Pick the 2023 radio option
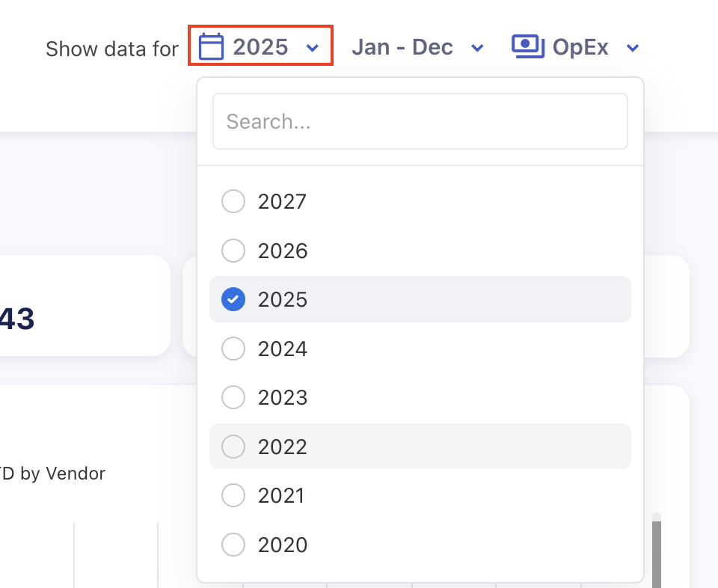The height and width of the screenshot is (588, 718). [x=233, y=397]
